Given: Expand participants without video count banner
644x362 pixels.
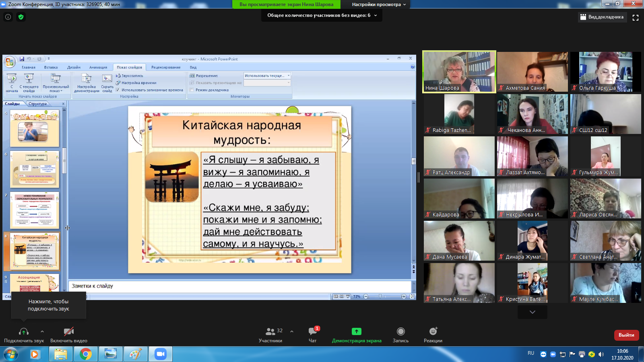Looking at the screenshot, I should [322, 15].
